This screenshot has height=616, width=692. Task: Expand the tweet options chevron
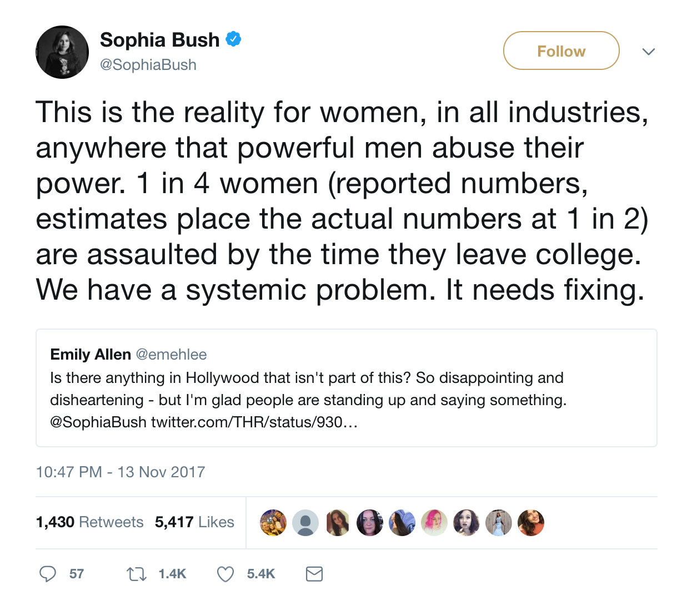click(x=648, y=52)
